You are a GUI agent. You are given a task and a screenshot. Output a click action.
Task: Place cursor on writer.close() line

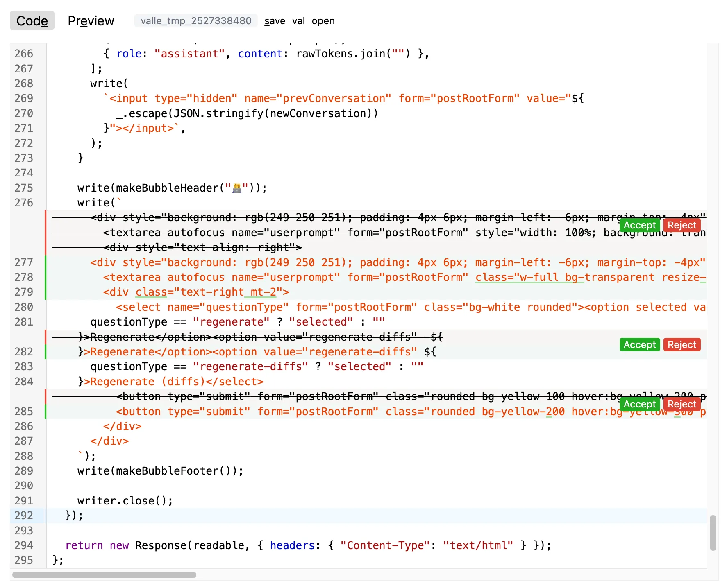coord(125,501)
